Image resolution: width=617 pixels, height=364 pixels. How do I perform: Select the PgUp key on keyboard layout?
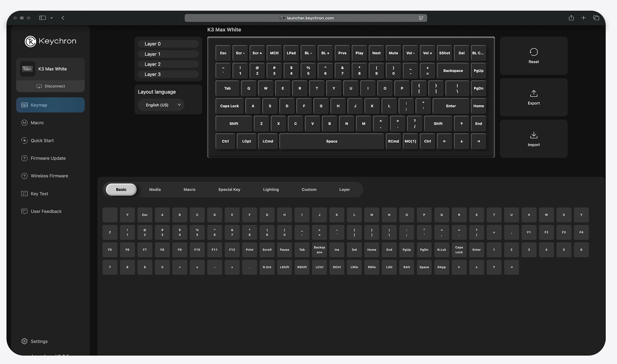point(478,71)
